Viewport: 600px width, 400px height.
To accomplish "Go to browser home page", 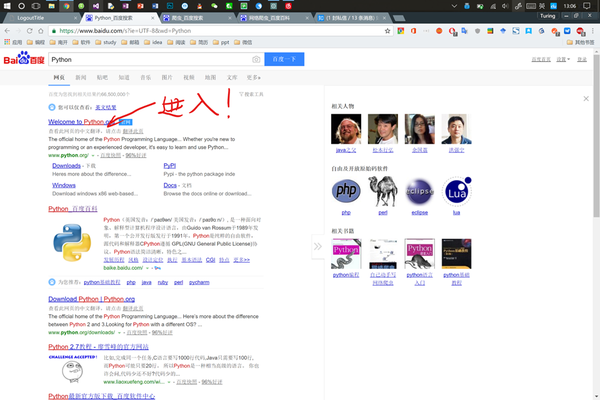I will pos(41,31).
